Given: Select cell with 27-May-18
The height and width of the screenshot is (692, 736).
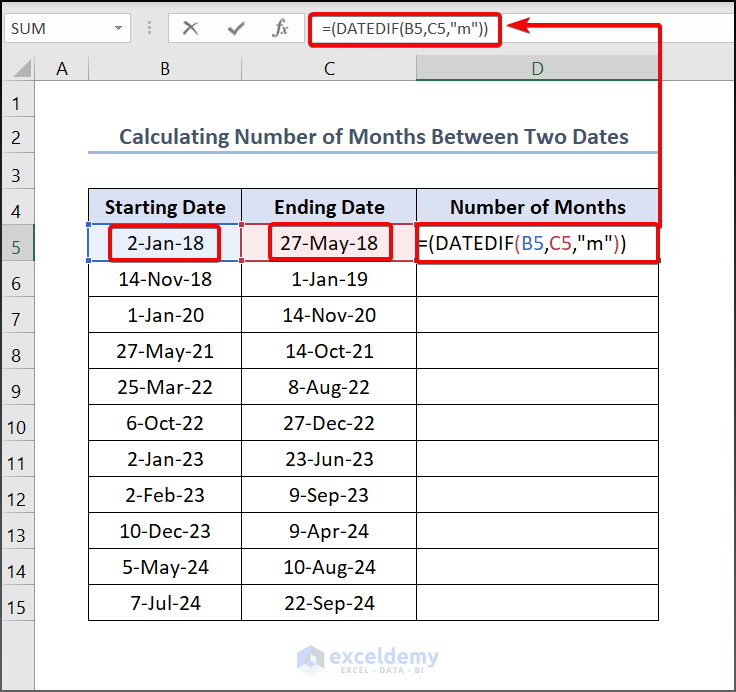Looking at the screenshot, I should pos(329,243).
